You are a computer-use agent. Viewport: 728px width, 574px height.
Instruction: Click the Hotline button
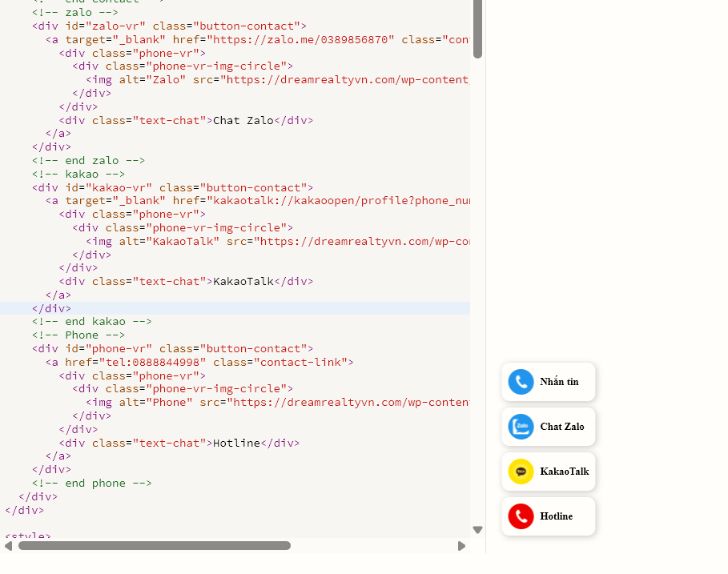click(x=548, y=516)
